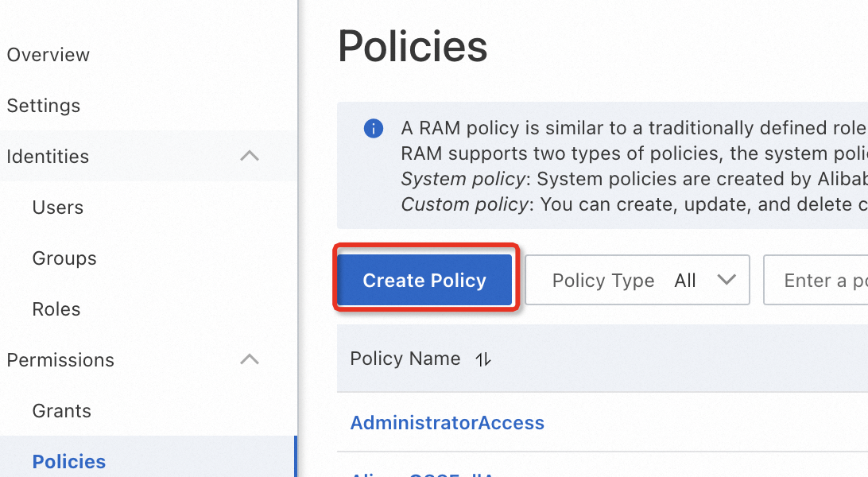Click the Policy Name column header
The height and width of the screenshot is (477, 868).
(405, 359)
